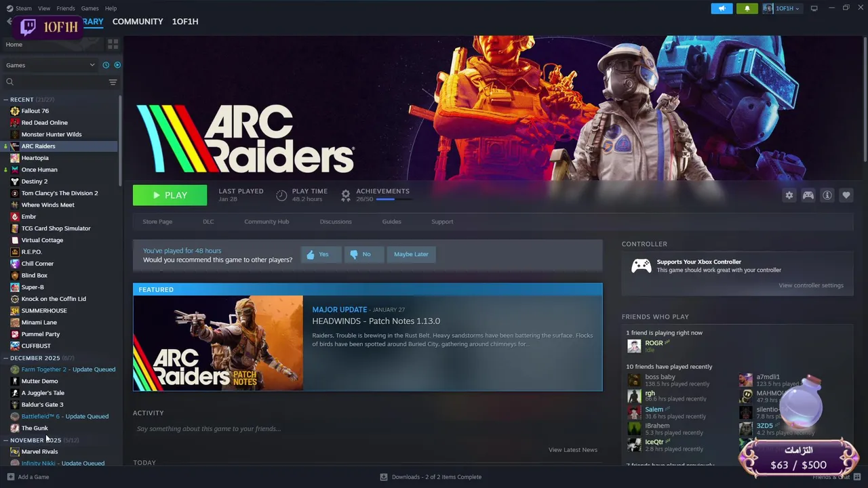
Task: Collapse the RECENT section
Action: tap(5, 100)
